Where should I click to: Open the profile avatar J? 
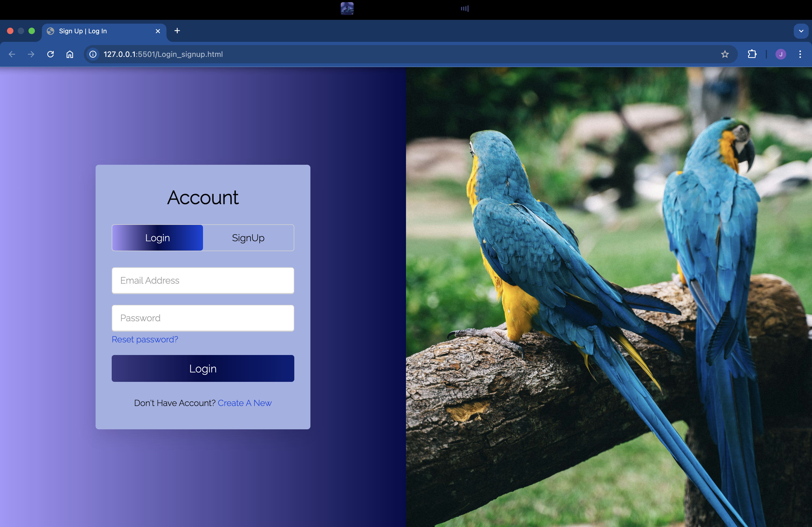coord(781,54)
